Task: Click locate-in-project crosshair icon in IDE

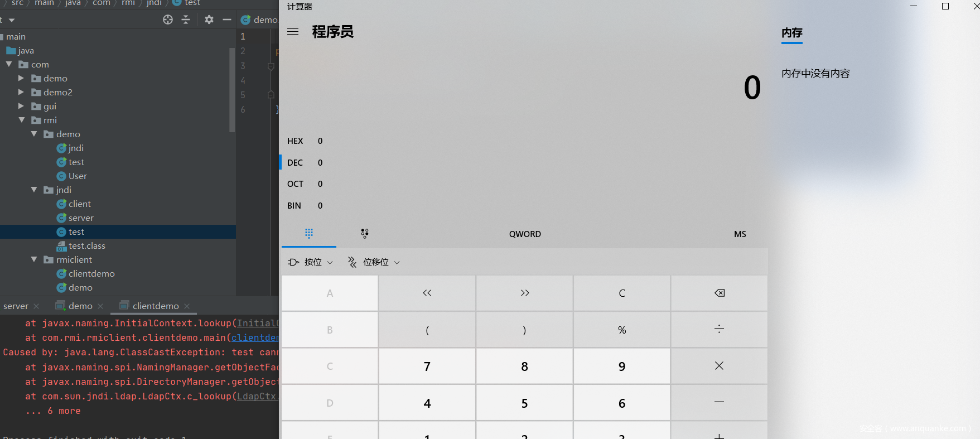Action: 168,20
